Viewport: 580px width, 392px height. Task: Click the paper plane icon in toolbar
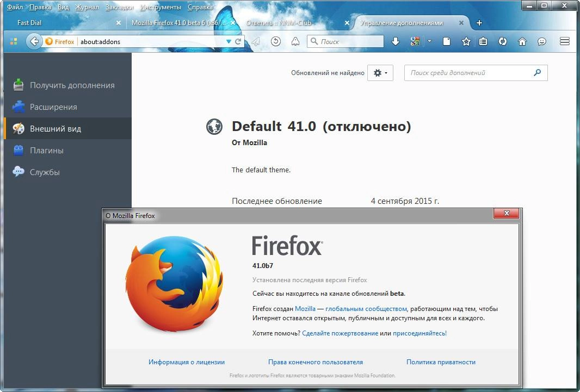[x=256, y=41]
